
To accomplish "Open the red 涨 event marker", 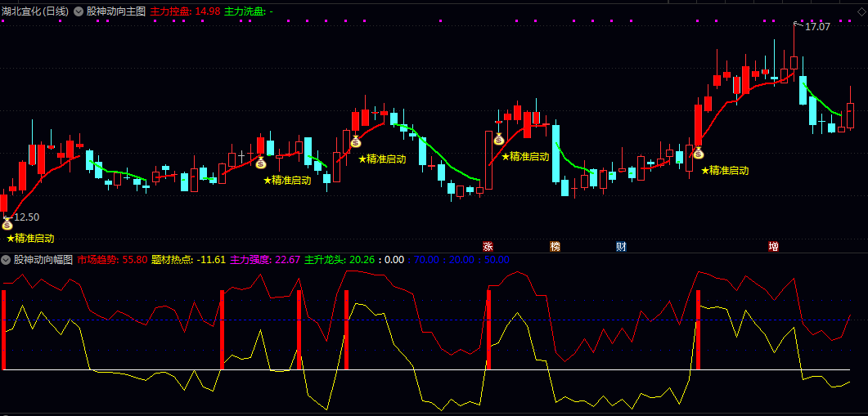I will [x=488, y=247].
